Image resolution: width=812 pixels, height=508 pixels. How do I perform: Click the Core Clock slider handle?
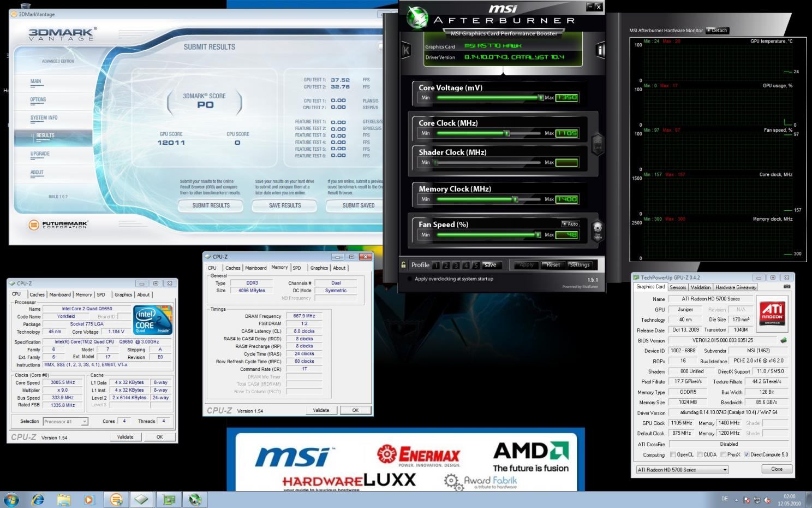coord(506,133)
